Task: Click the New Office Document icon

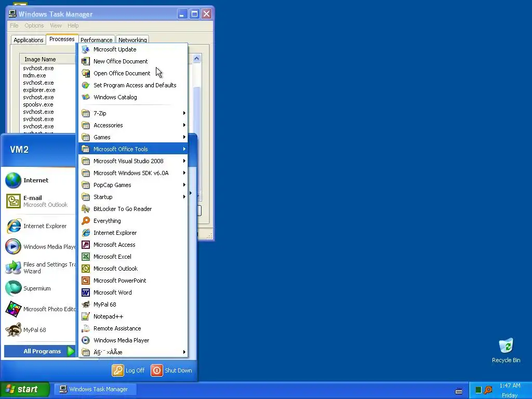Action: 86,61
